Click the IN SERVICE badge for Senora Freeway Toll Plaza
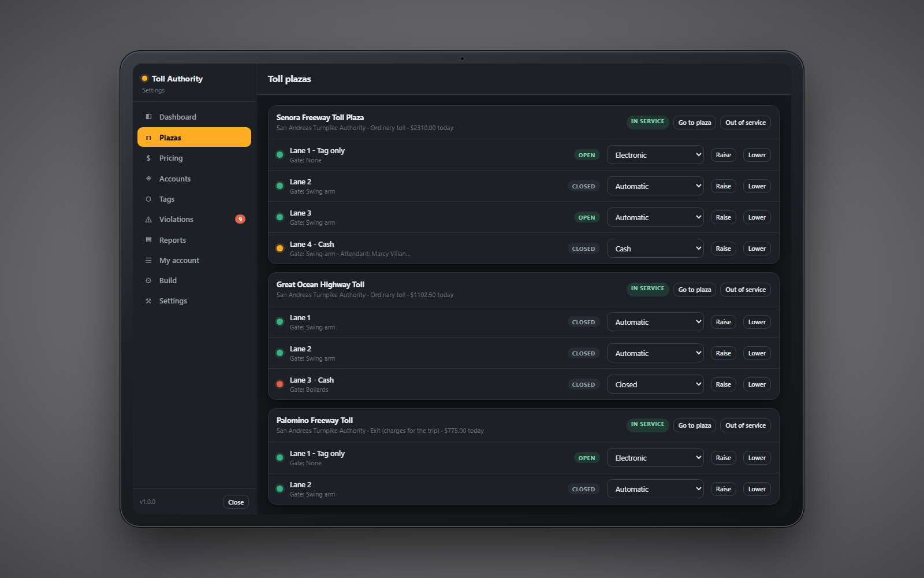Screen dimensions: 924x578 [x=647, y=121]
